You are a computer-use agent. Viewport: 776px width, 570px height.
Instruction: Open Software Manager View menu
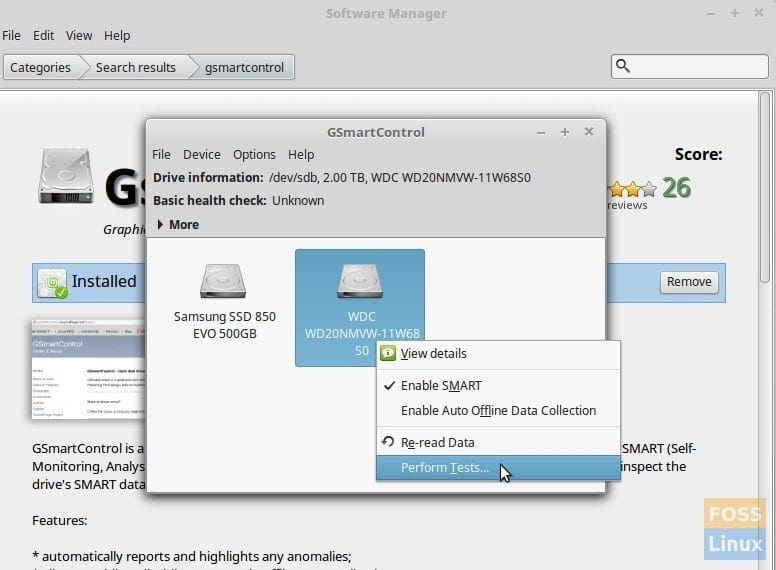[79, 36]
